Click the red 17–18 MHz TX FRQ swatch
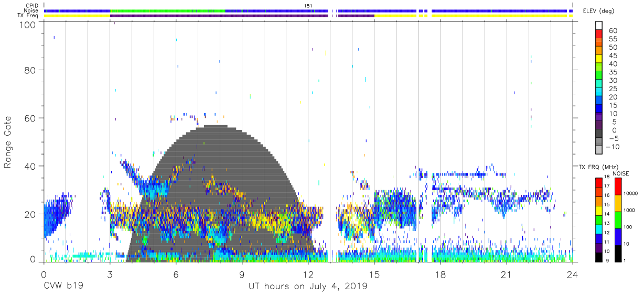644x297 pixels. click(x=599, y=182)
